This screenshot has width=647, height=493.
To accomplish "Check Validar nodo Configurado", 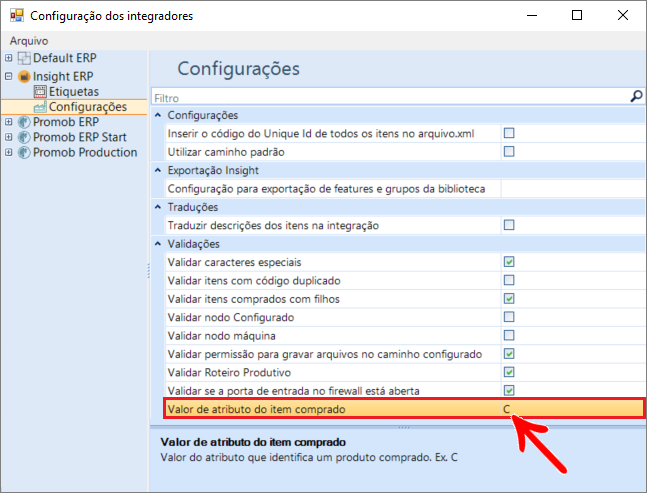I will [509, 317].
